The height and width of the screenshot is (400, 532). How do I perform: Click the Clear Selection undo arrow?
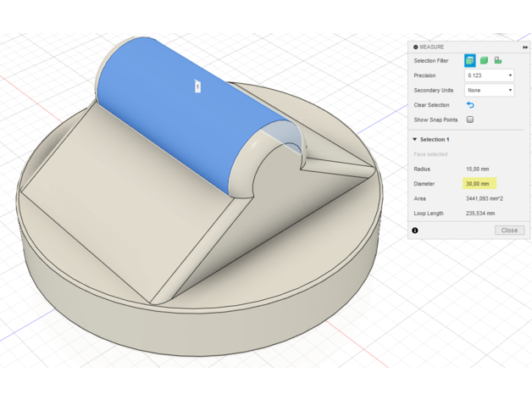coord(470,105)
